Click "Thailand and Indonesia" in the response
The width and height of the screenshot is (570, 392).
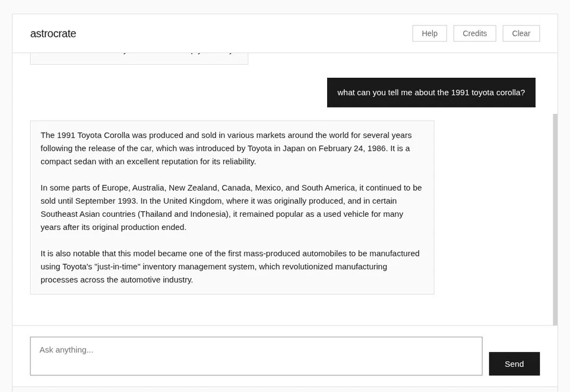[185, 214]
